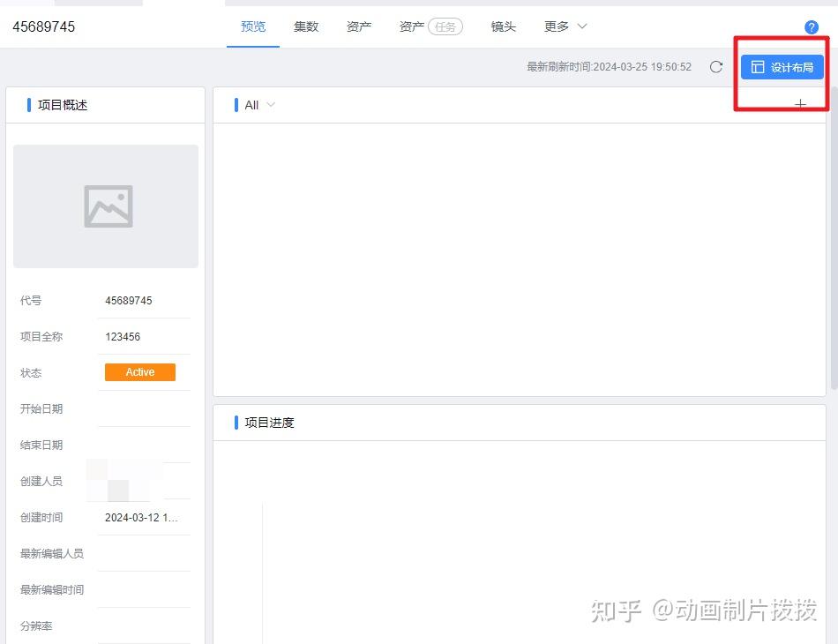The width and height of the screenshot is (838, 644).
Task: Select the 任务 pill next to 资产
Action: tap(445, 26)
